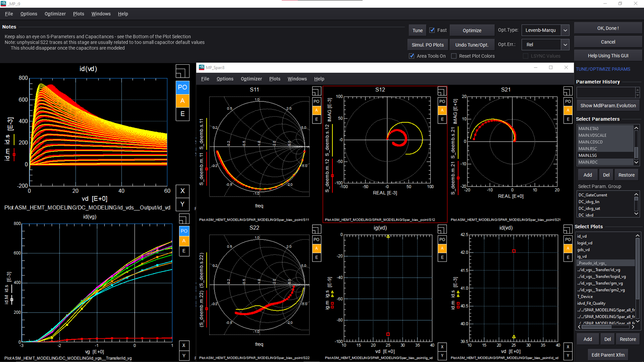Click the Y axis button of the id(vg) plot
This screenshot has width=644, height=362.
click(x=184, y=356)
